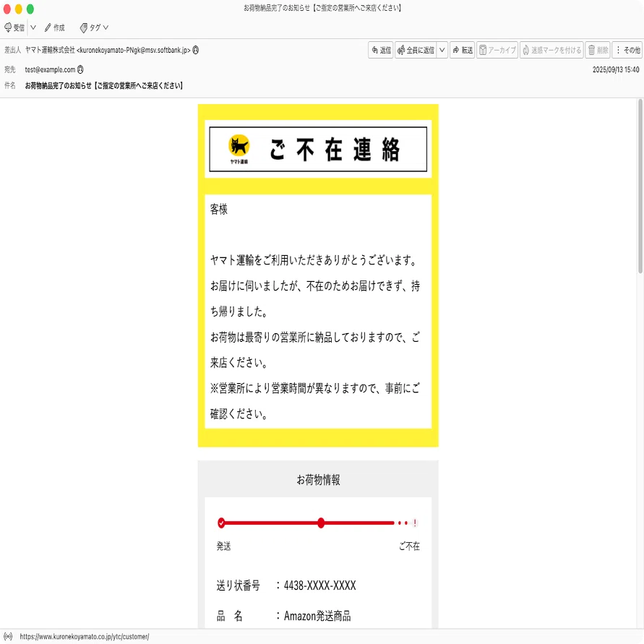Click the yellow minimize window button
The width and height of the screenshot is (644, 644).
[x=19, y=9]
